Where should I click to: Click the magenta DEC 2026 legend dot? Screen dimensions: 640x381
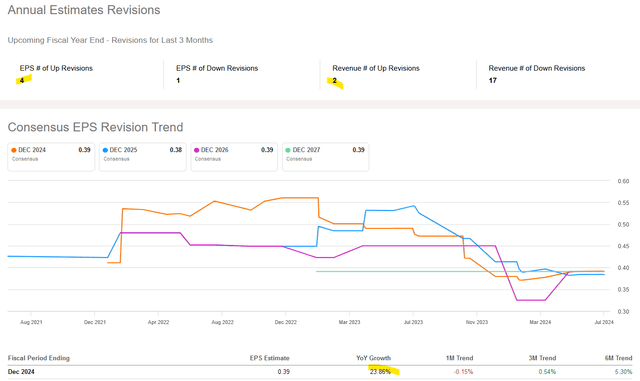(197, 150)
